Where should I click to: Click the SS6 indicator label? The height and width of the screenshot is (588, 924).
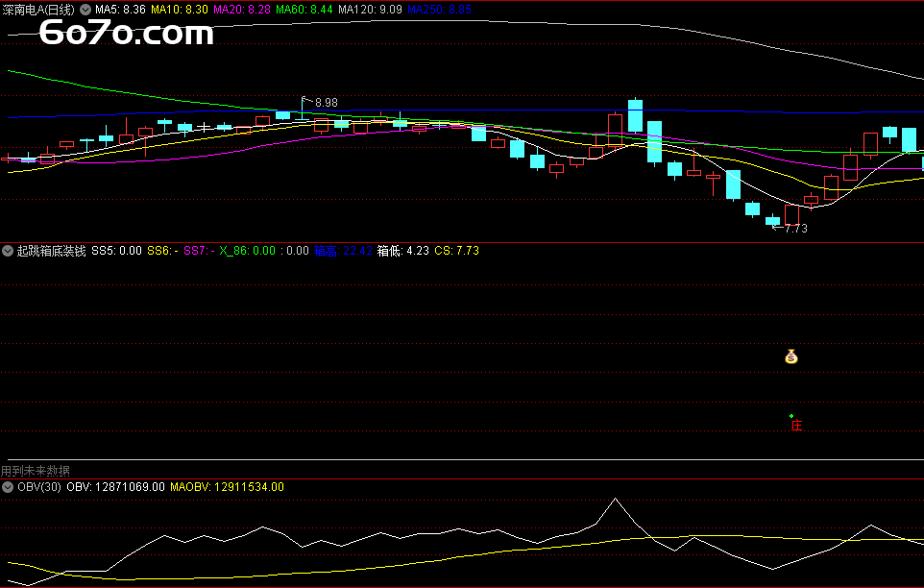[162, 251]
